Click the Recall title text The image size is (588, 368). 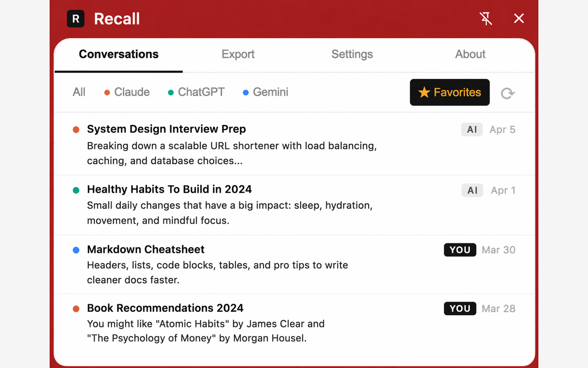click(x=117, y=19)
